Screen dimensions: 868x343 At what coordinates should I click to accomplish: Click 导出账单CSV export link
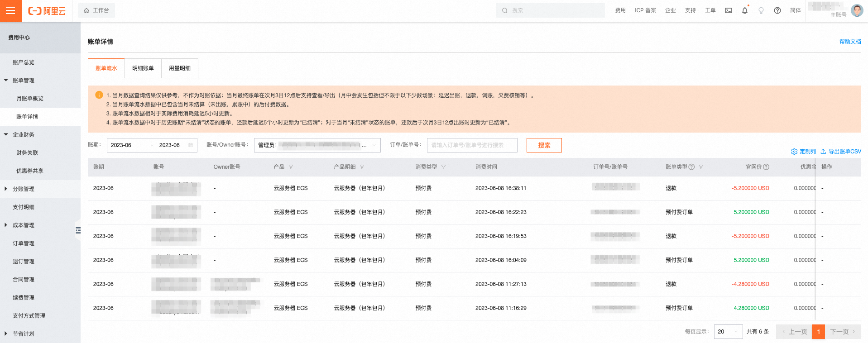841,152
